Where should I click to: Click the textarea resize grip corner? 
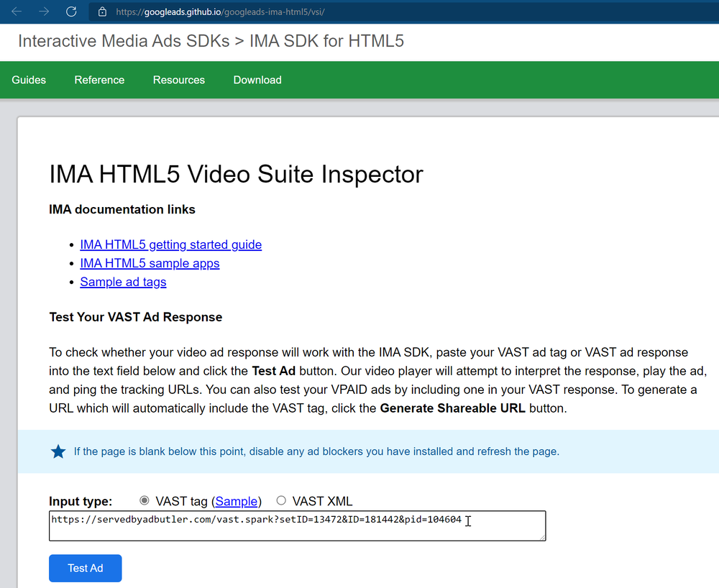(x=542, y=537)
